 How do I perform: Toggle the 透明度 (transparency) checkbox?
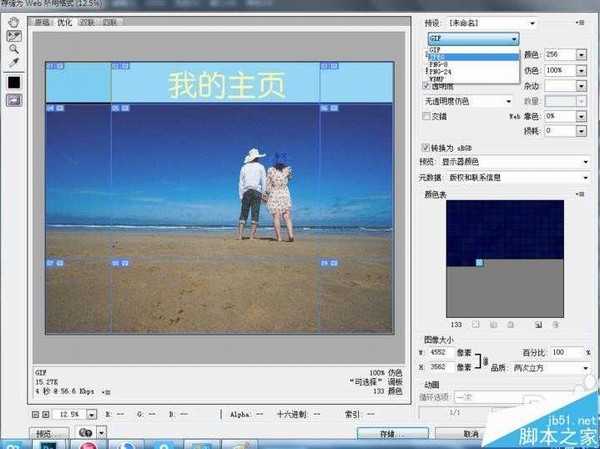click(x=428, y=86)
